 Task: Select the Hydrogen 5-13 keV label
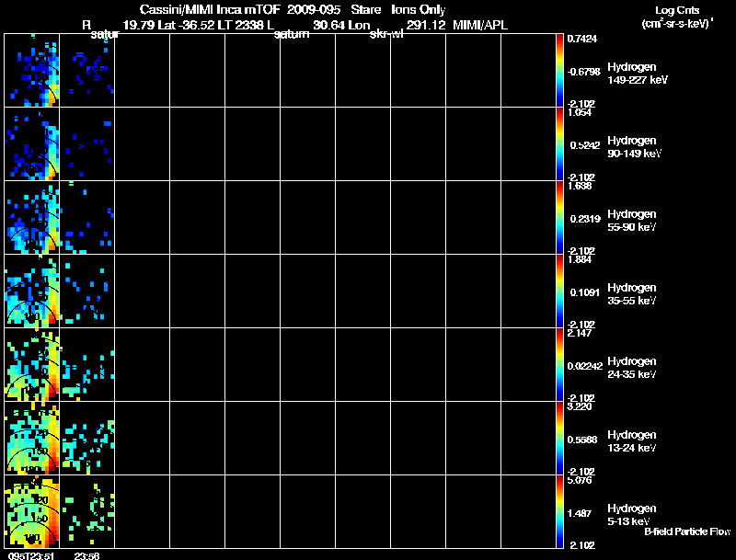coord(632,515)
